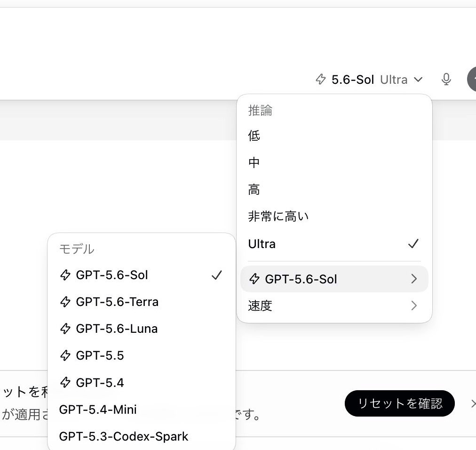Screen dimensions: 476x450
Task: Click the dark round send button
Action: [472, 79]
